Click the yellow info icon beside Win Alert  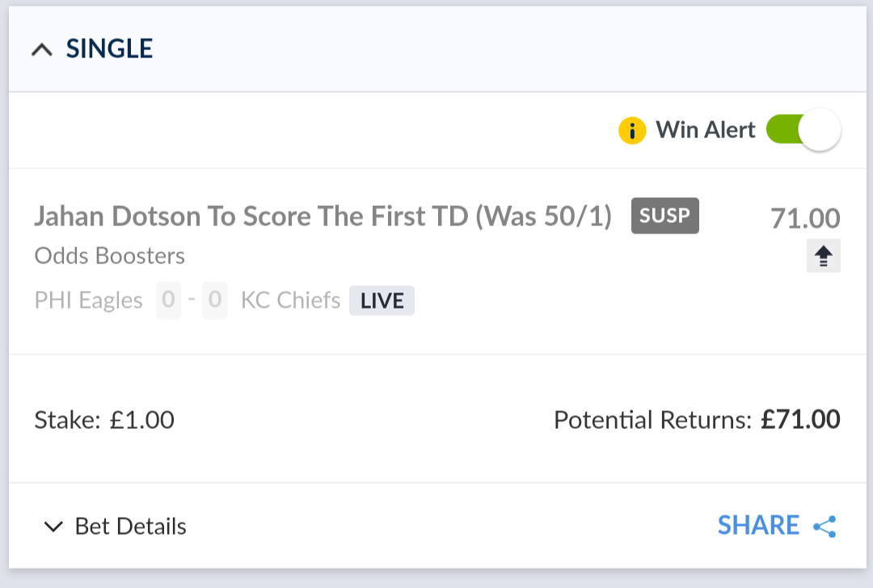[x=632, y=130]
